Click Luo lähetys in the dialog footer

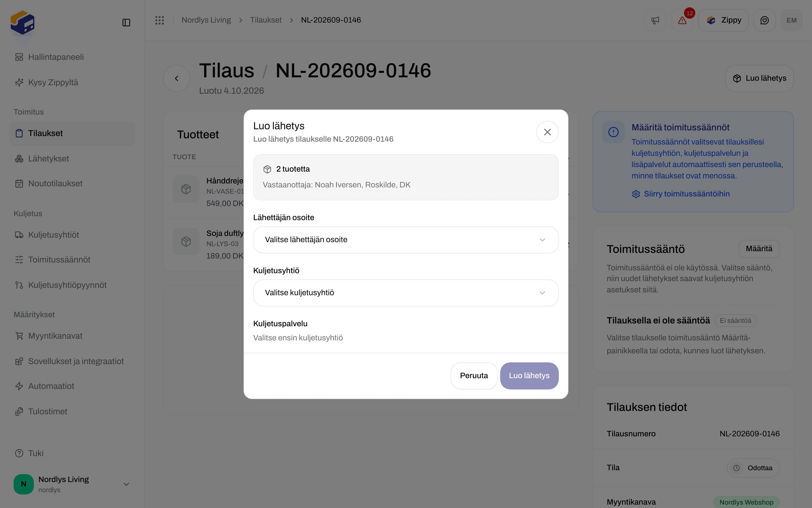coord(529,376)
